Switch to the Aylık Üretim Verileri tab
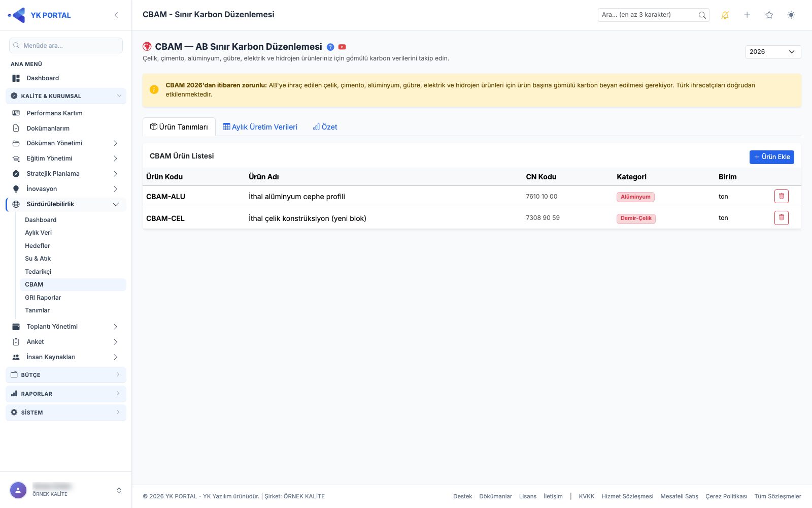Screen dimensions: 812x508 [260, 127]
